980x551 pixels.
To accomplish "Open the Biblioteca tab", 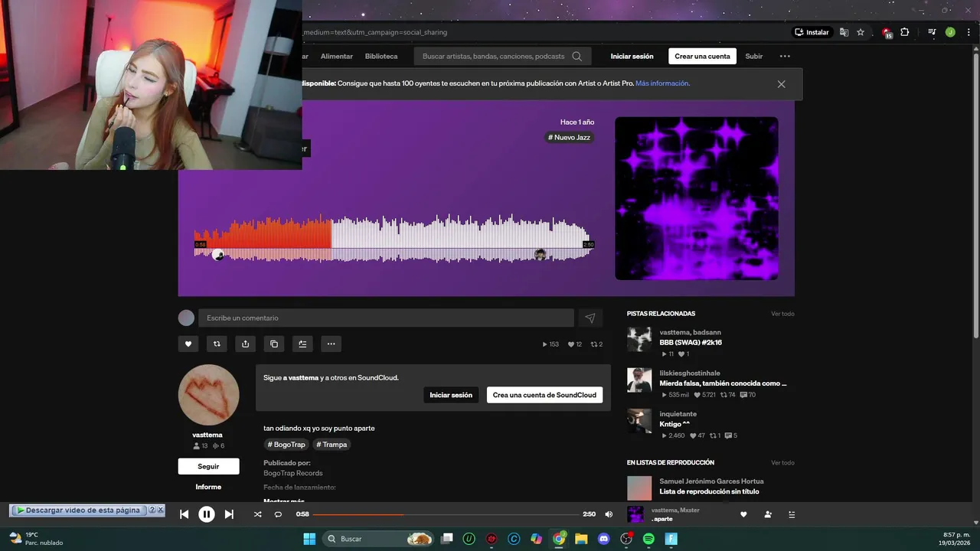I will pos(381,56).
